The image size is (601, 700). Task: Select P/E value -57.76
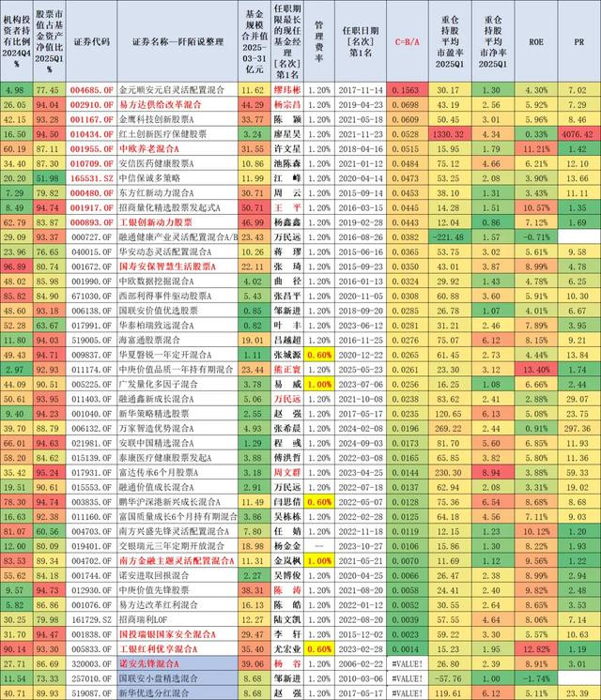[450, 678]
